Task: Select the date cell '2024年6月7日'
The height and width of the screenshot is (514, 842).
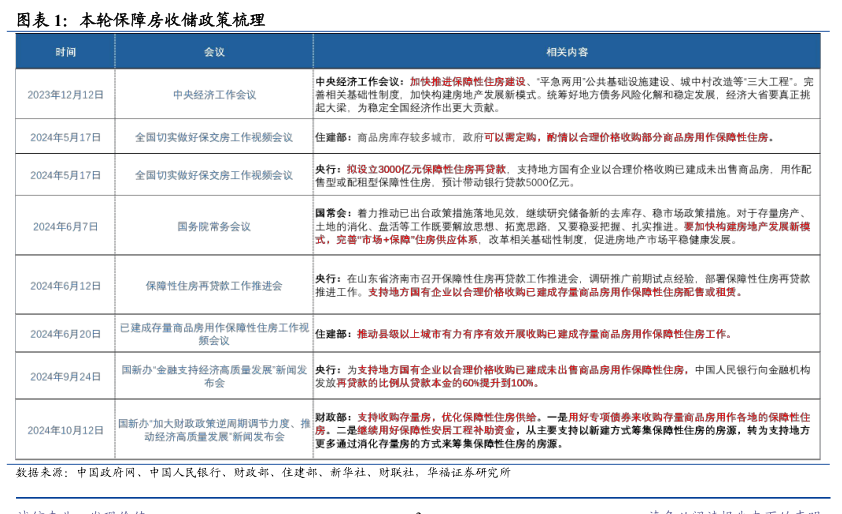Action: coord(66,226)
